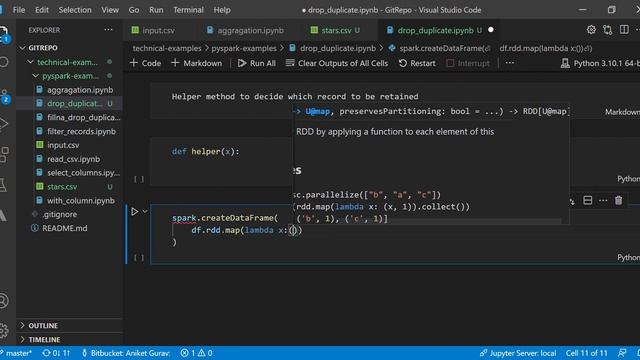The image size is (640, 360).
Task: Click the Interrupt kernel button
Action: click(x=468, y=63)
